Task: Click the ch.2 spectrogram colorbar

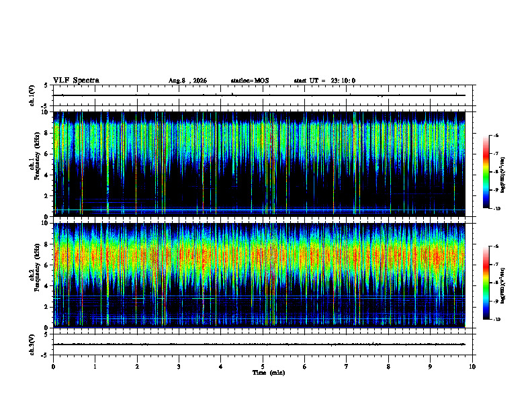Action: [x=486, y=283]
